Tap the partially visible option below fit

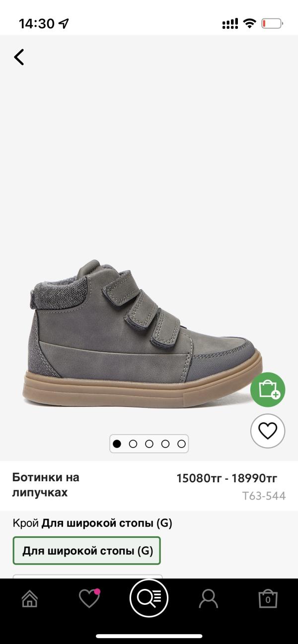point(87,577)
